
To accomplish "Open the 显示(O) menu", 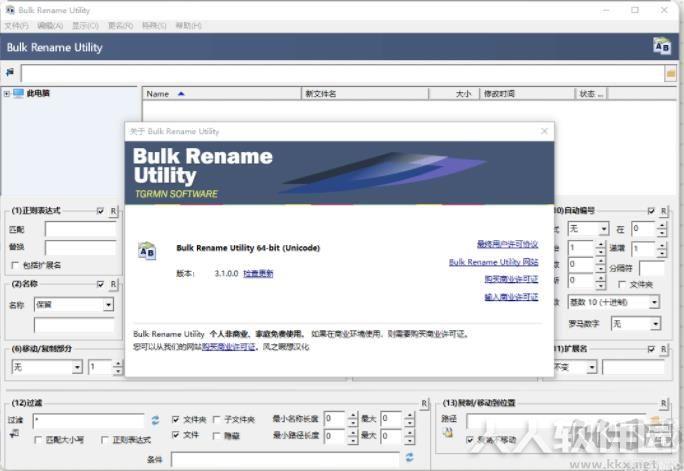I will pos(86,26).
